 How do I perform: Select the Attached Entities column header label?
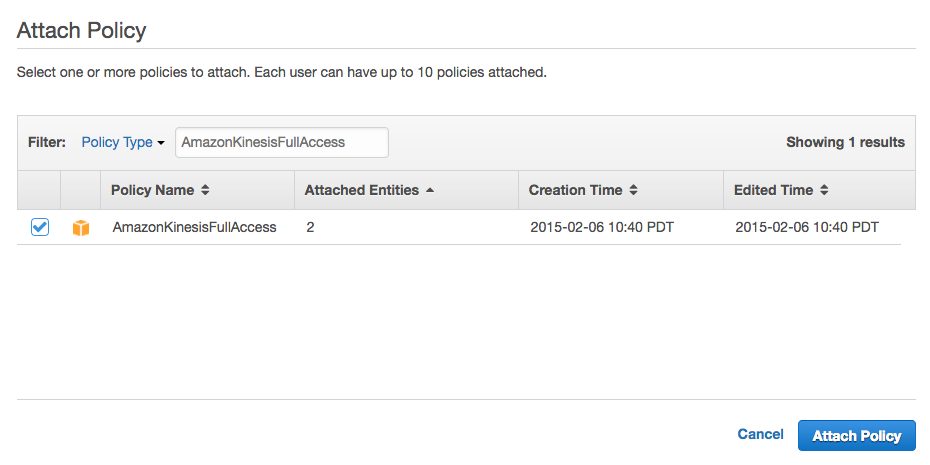point(362,190)
